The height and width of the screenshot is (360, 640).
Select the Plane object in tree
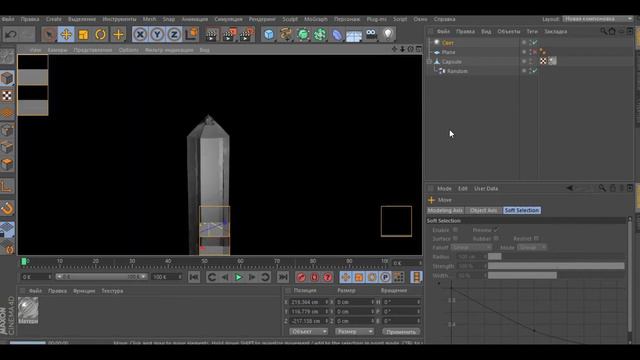pyautogui.click(x=448, y=52)
